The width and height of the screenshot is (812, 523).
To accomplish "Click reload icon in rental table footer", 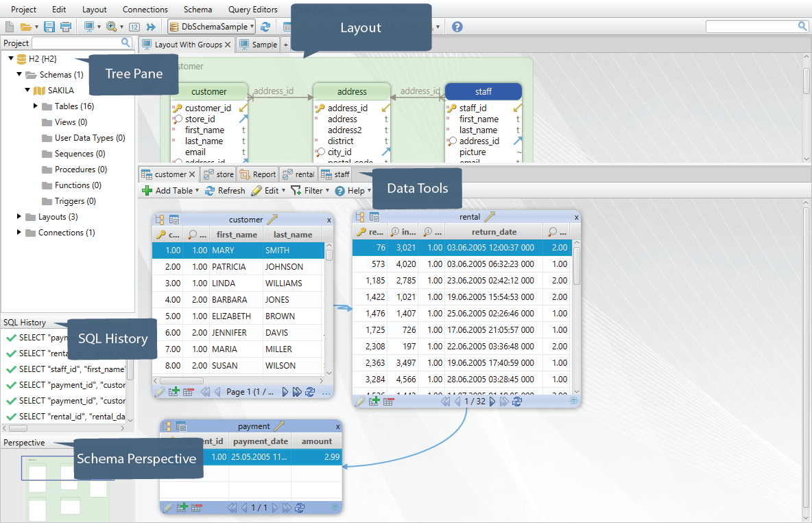I will (517, 402).
